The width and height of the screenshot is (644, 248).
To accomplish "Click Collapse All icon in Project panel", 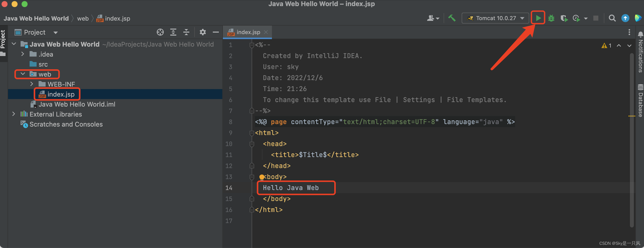I will coord(186,32).
